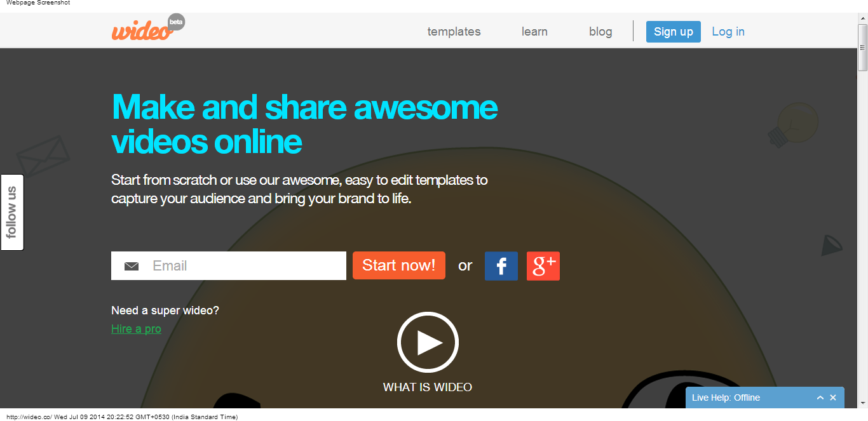Viewport: 868px width, 421px height.
Task: Click the Live Help: Offline bar
Action: coord(765,398)
